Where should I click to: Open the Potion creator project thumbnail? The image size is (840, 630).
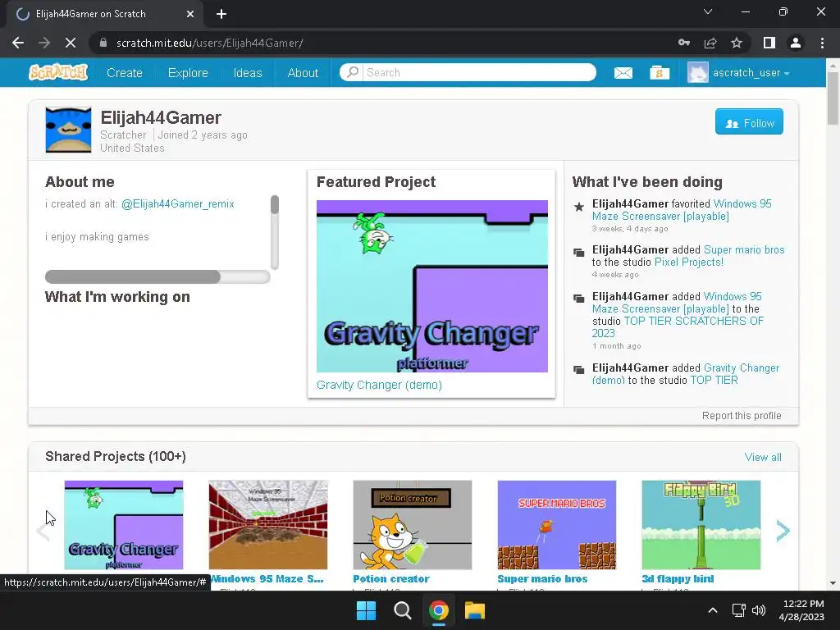[x=413, y=525]
